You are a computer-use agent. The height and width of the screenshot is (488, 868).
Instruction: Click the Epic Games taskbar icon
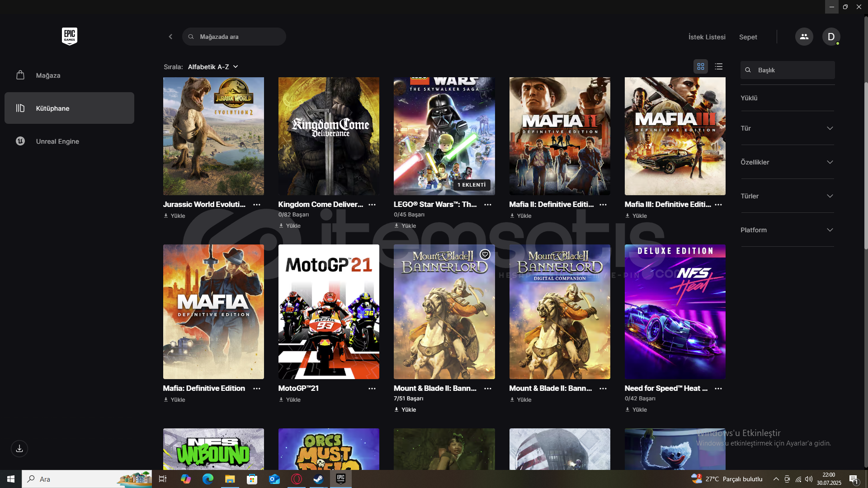[341, 479]
